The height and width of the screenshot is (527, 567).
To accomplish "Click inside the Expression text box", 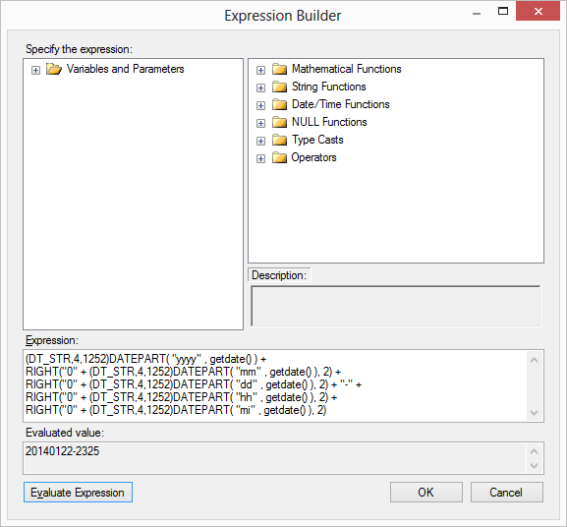I will point(275,386).
